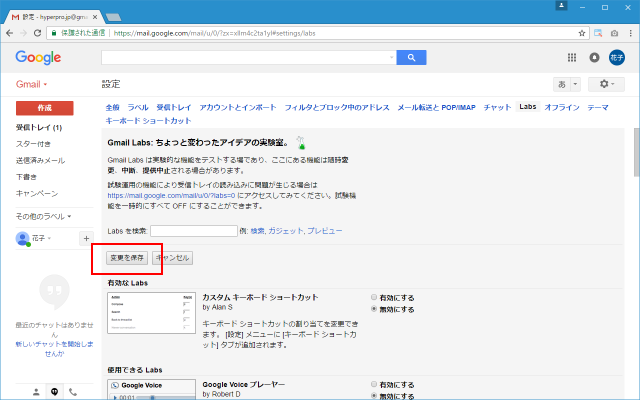640x400 pixels.
Task: Open the フィルタとブロック中のアドレス tab
Action: click(x=337, y=107)
